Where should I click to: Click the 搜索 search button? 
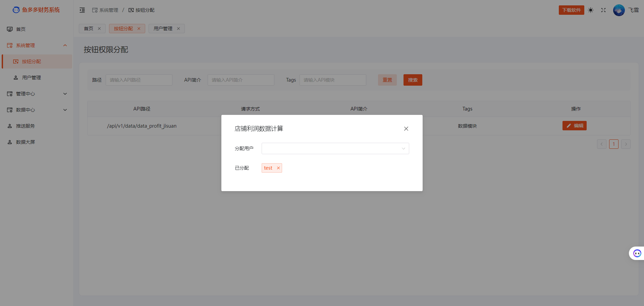coord(413,80)
